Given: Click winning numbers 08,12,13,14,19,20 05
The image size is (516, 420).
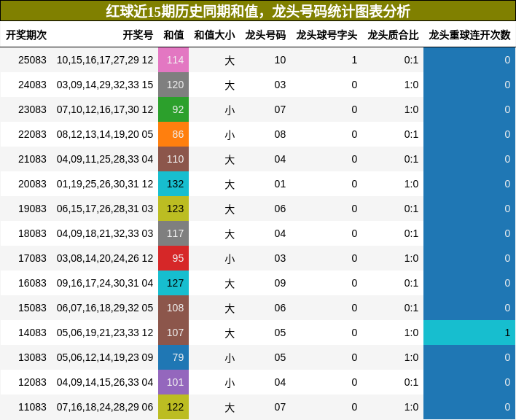Looking at the screenshot, I should click(x=105, y=134).
